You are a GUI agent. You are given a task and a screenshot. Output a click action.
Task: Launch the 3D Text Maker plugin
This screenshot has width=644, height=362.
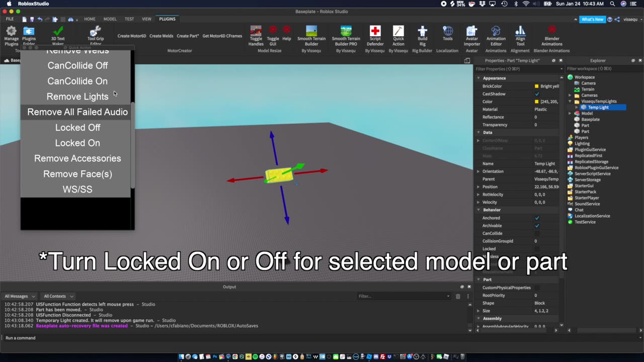coord(58,36)
